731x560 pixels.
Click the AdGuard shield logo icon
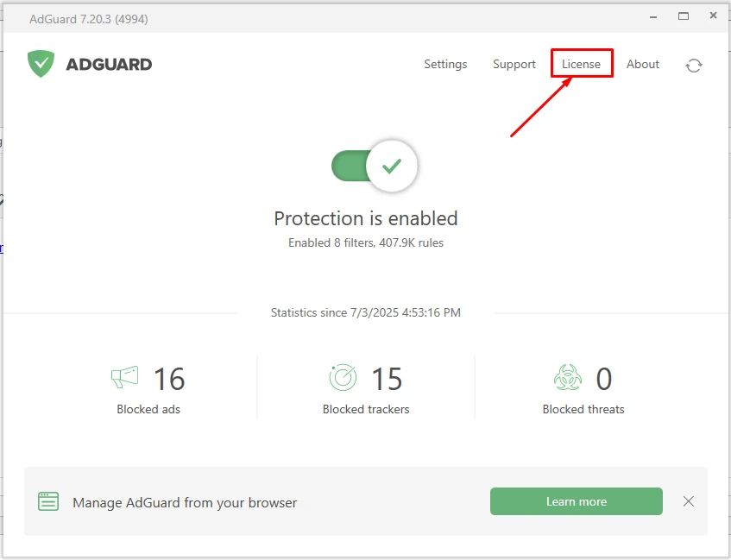(41, 64)
